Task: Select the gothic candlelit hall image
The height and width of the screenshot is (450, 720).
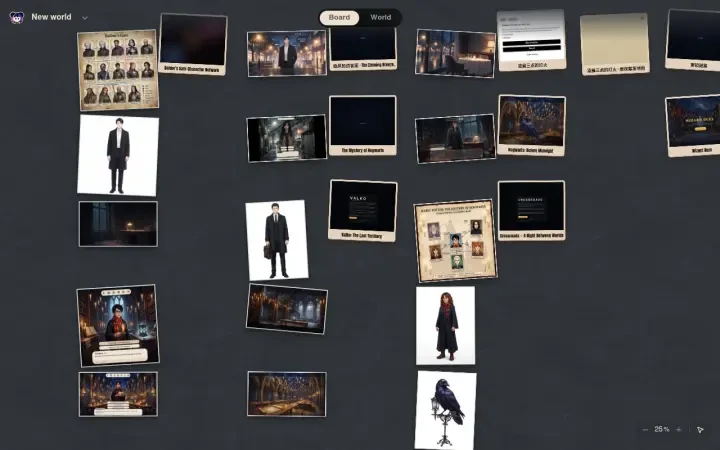Action: tap(287, 309)
